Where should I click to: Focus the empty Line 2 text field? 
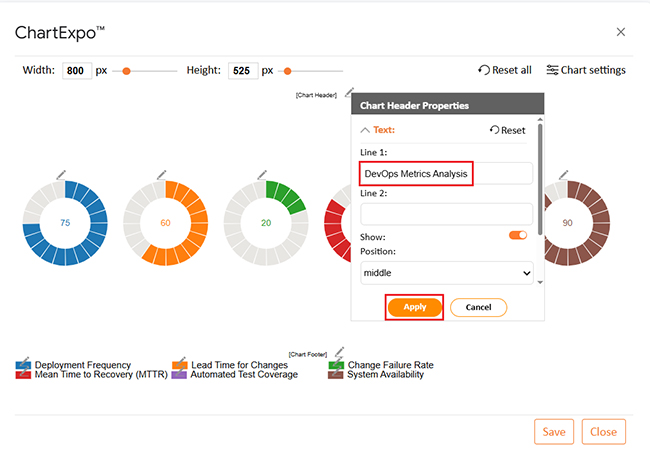coord(446,213)
